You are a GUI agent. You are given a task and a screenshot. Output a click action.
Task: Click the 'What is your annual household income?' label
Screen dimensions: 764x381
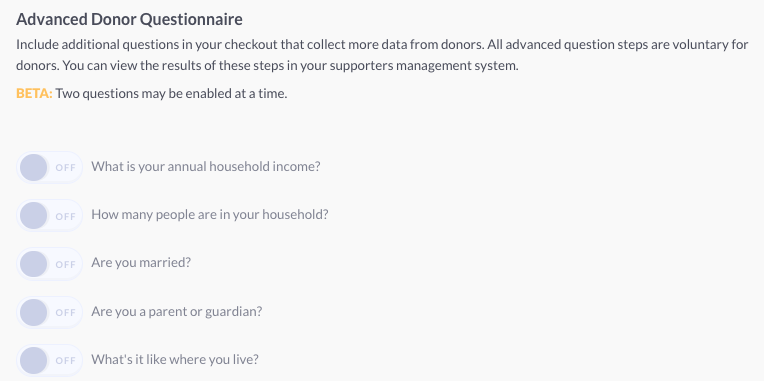(206, 167)
